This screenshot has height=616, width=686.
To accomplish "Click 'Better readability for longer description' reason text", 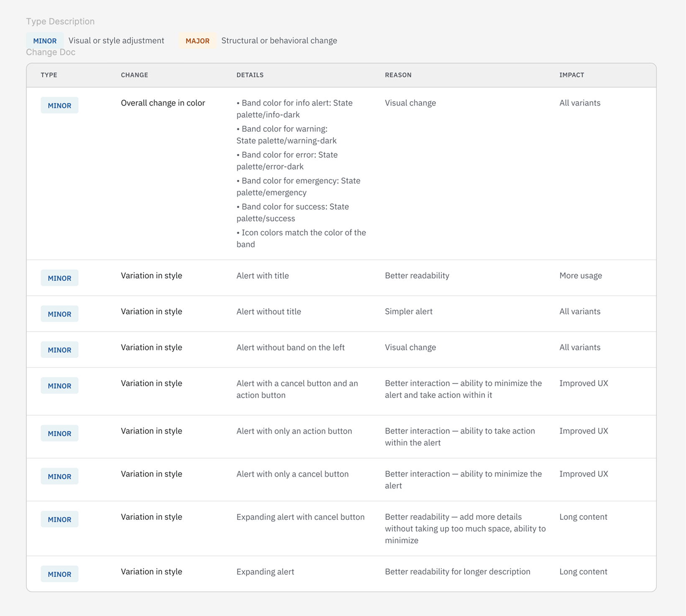I will coord(458,572).
